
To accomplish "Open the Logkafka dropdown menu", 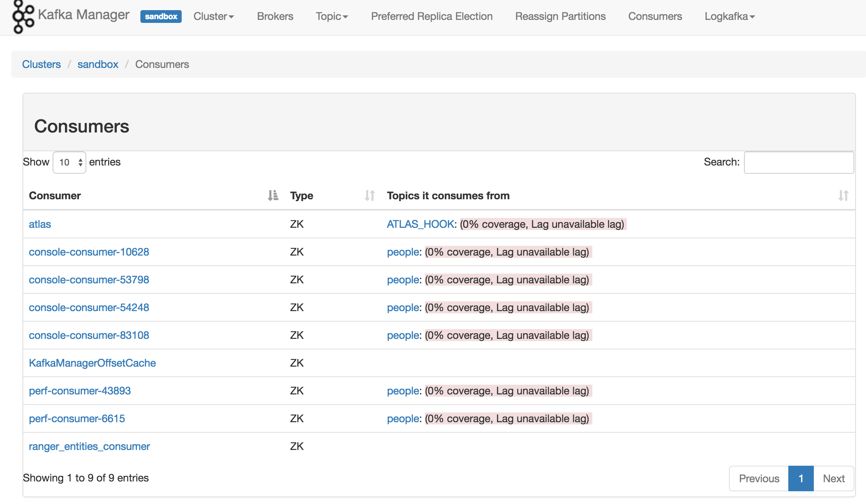I will click(729, 17).
